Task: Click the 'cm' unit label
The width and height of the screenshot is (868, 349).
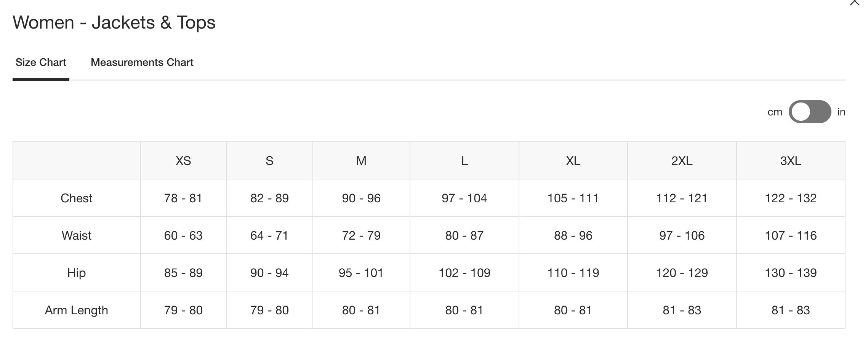Action: pyautogui.click(x=775, y=112)
